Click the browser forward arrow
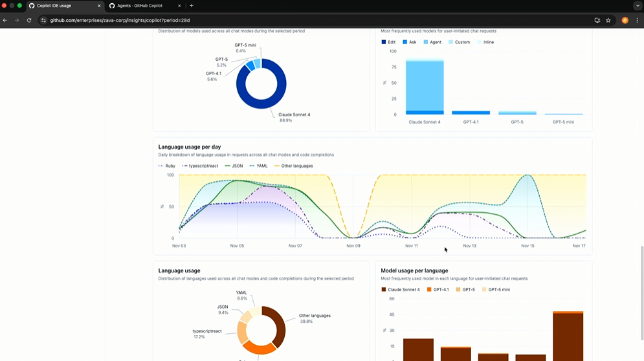 (17, 20)
